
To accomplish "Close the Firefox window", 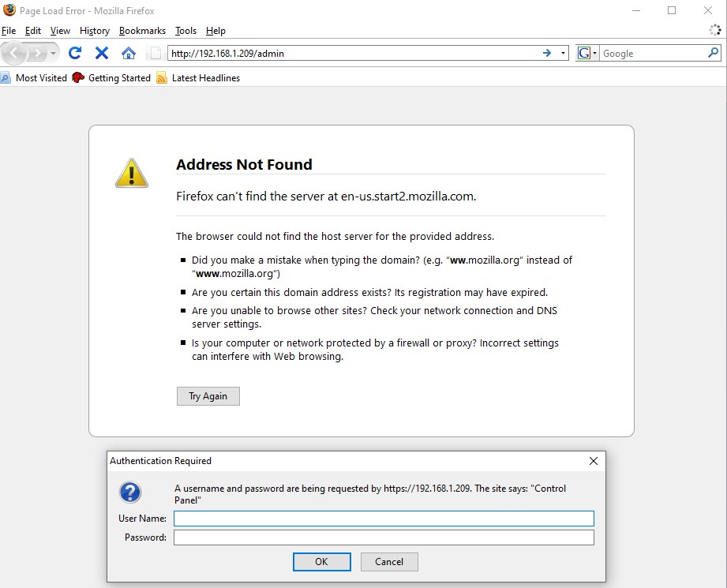I will tap(707, 10).
